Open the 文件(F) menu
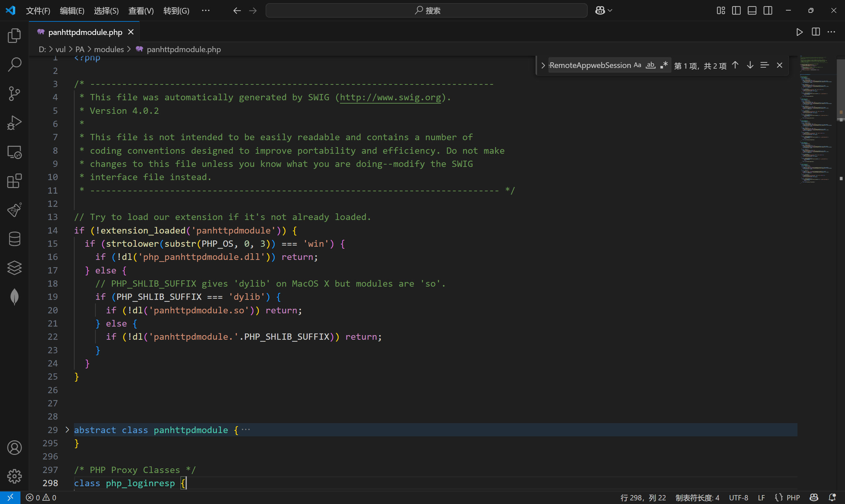 click(38, 11)
